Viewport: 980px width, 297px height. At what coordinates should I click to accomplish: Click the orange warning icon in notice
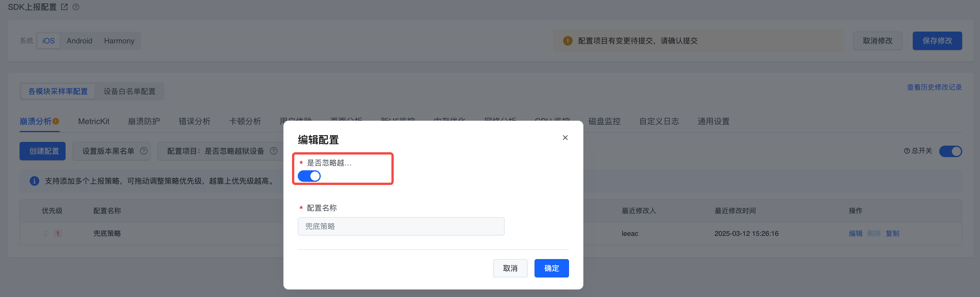(x=568, y=41)
